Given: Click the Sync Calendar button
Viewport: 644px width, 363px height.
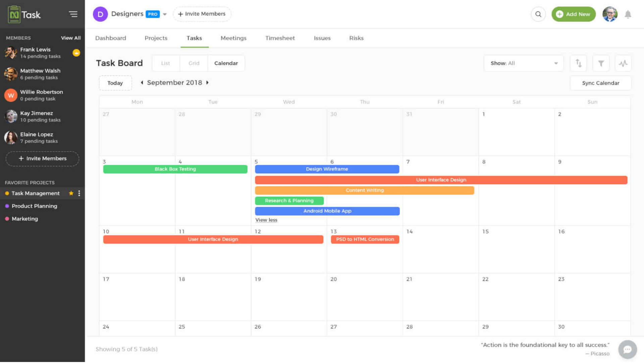Looking at the screenshot, I should [600, 83].
